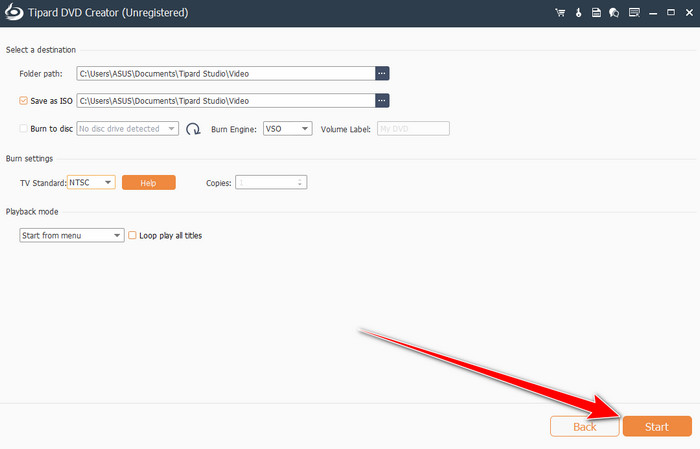Image resolution: width=700 pixels, height=449 pixels.
Task: Toggle Loop play all titles checkbox
Action: (132, 235)
